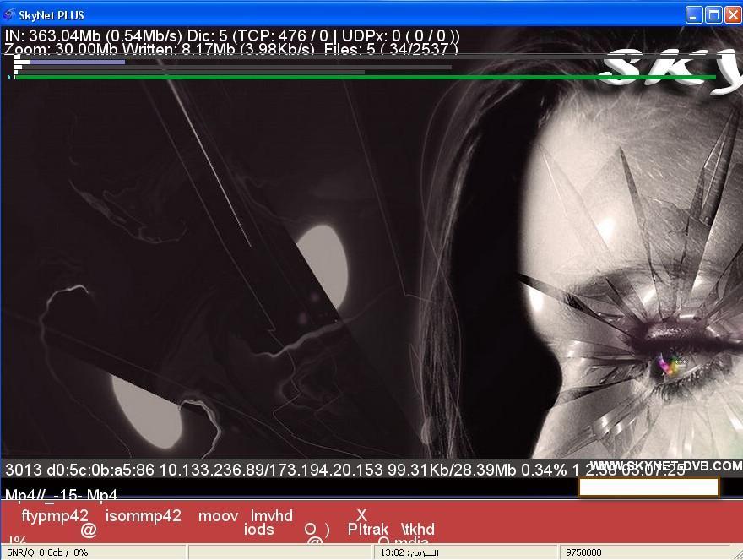This screenshot has height=560, width=743.
Task: Click the 'Mp4//_-15- Mp4' file line
Action: [61, 495]
